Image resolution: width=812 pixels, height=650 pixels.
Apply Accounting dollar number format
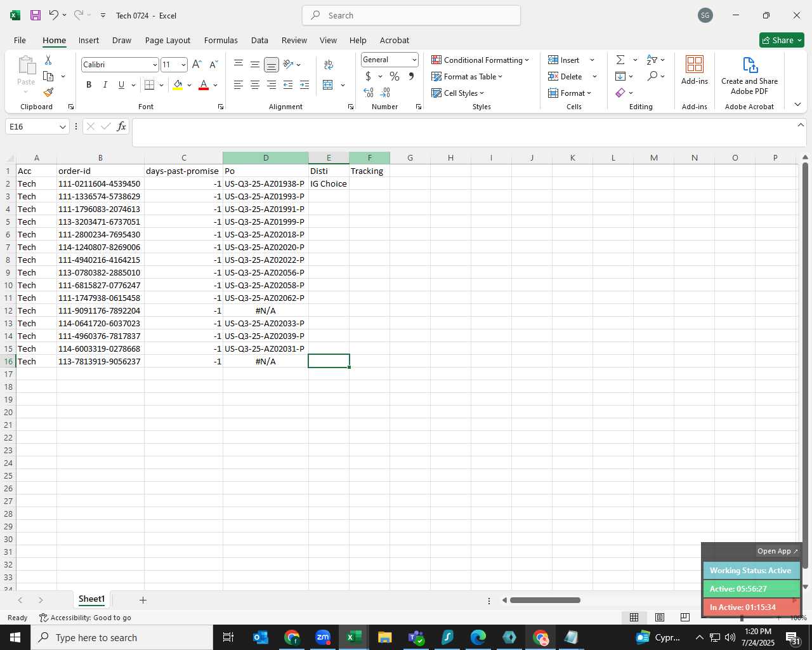(368, 76)
